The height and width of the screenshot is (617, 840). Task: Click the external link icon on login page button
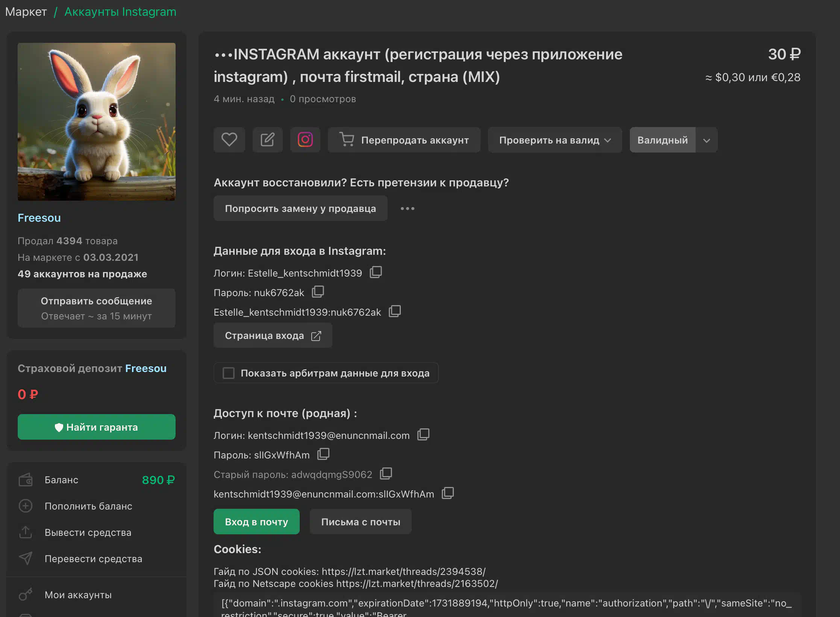316,336
